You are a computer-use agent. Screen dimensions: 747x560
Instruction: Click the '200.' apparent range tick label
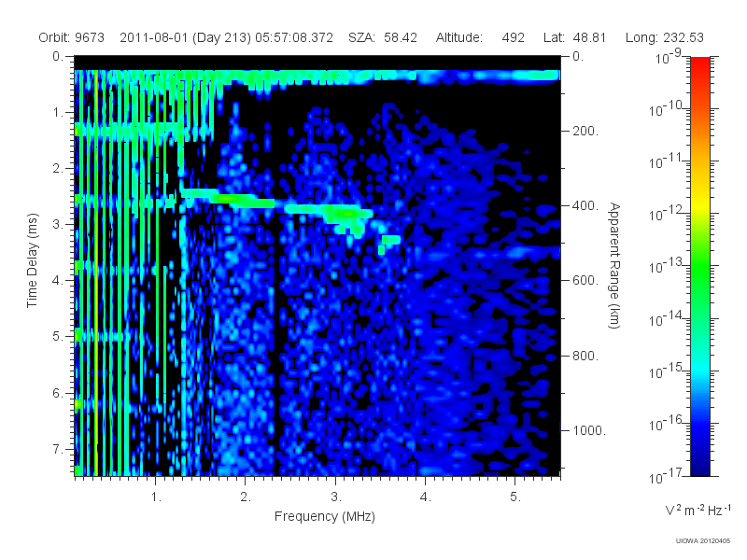pyautogui.click(x=585, y=131)
